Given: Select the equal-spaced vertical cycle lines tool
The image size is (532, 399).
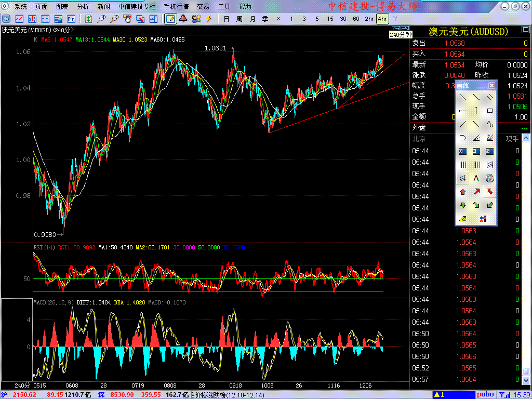Looking at the screenshot, I should click(x=463, y=165).
